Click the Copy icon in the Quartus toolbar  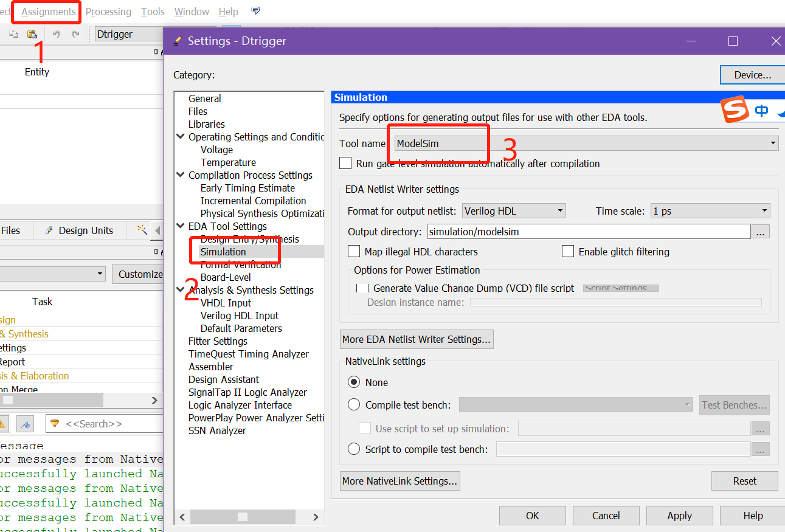click(x=13, y=34)
